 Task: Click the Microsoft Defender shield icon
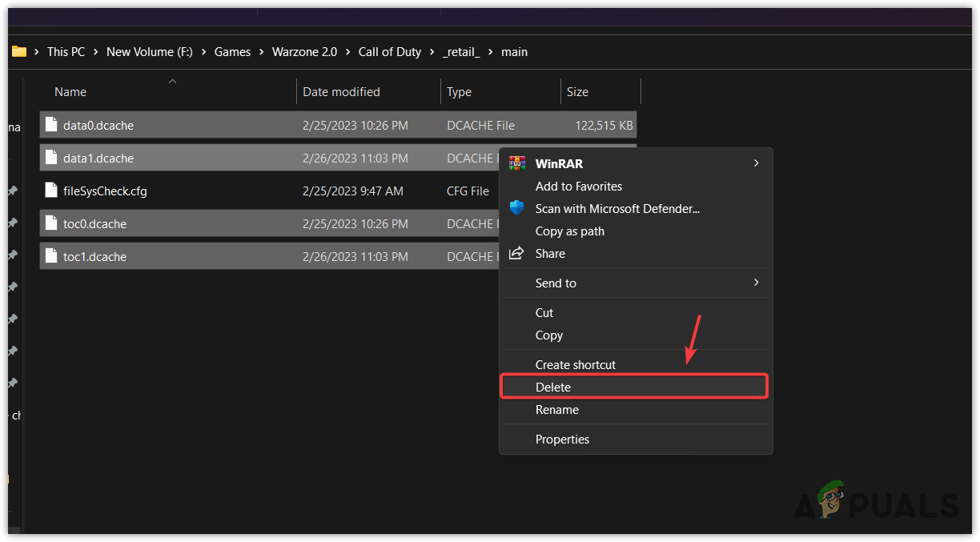click(516, 208)
